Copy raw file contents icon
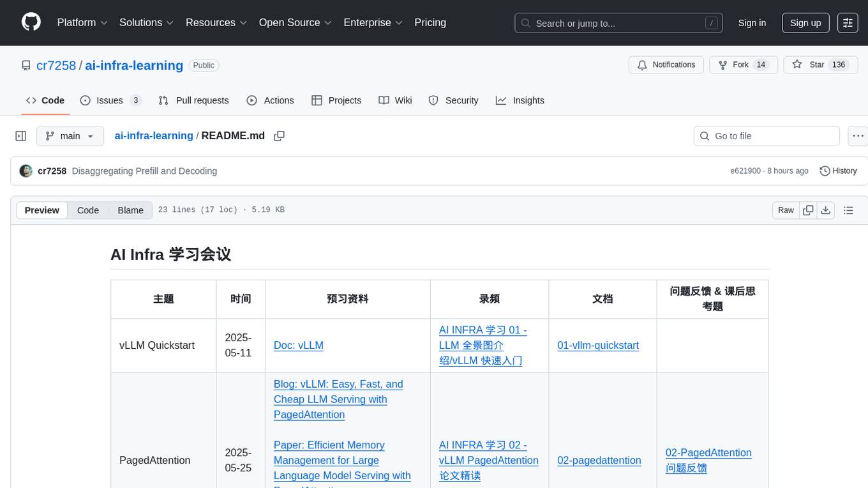Screen dimensions: 868x488 tap(809, 210)
